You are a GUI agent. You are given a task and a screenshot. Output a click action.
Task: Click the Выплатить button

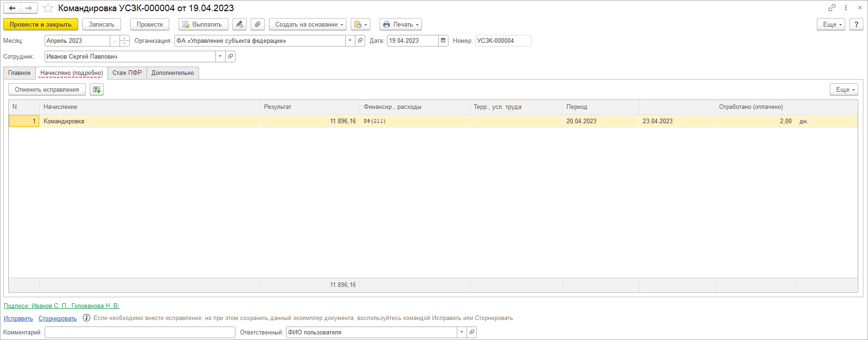203,24
